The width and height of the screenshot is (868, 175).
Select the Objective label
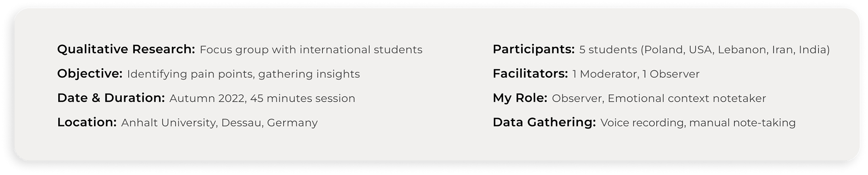(90, 74)
